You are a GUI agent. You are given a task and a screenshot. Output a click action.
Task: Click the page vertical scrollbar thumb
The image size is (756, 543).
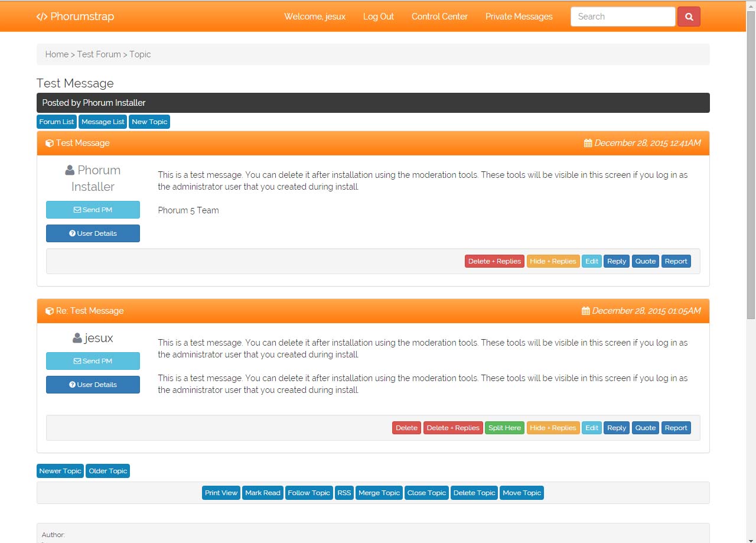[x=751, y=165]
